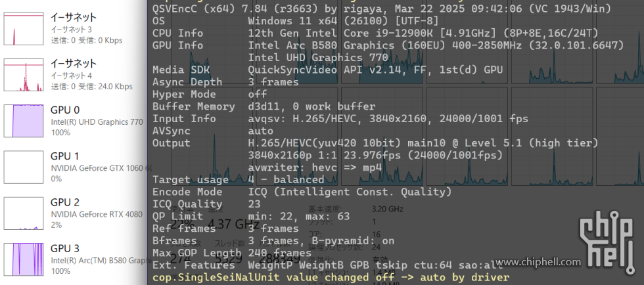Screen dimensions: 644x285
Task: Click the GPU 1 usage graph thumbnail
Action: pyautogui.click(x=24, y=167)
